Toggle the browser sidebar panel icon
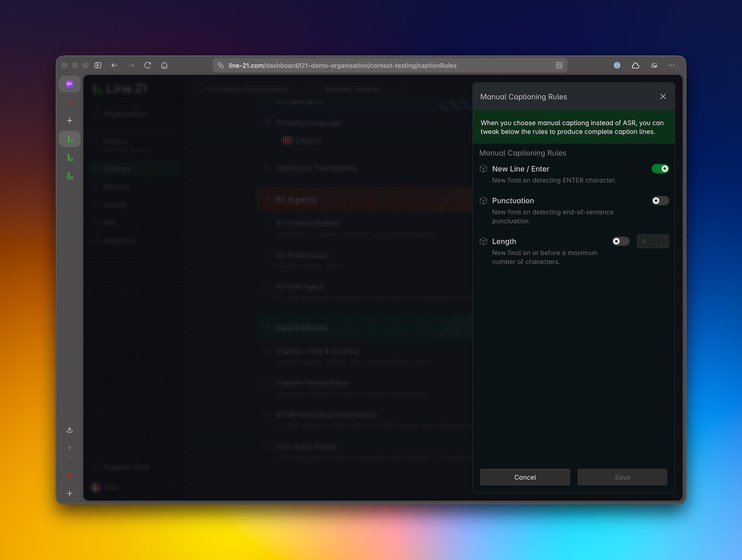The height and width of the screenshot is (560, 742). coord(98,65)
